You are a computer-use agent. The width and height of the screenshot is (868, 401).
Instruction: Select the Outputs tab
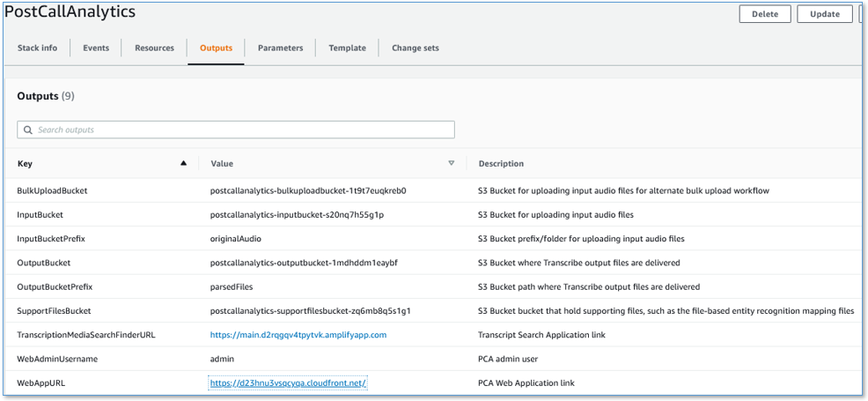tap(216, 48)
